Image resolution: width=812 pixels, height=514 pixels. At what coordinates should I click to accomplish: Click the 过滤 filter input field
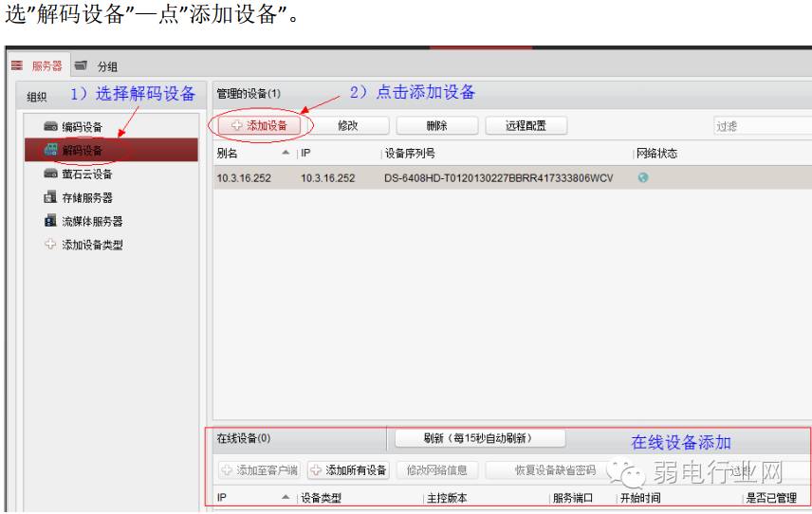(x=763, y=126)
